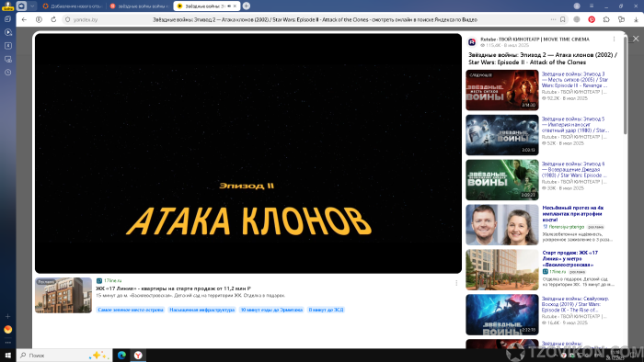Click the sidebar screen-capture icon
The width and height of the screenshot is (644, 362).
point(7,59)
